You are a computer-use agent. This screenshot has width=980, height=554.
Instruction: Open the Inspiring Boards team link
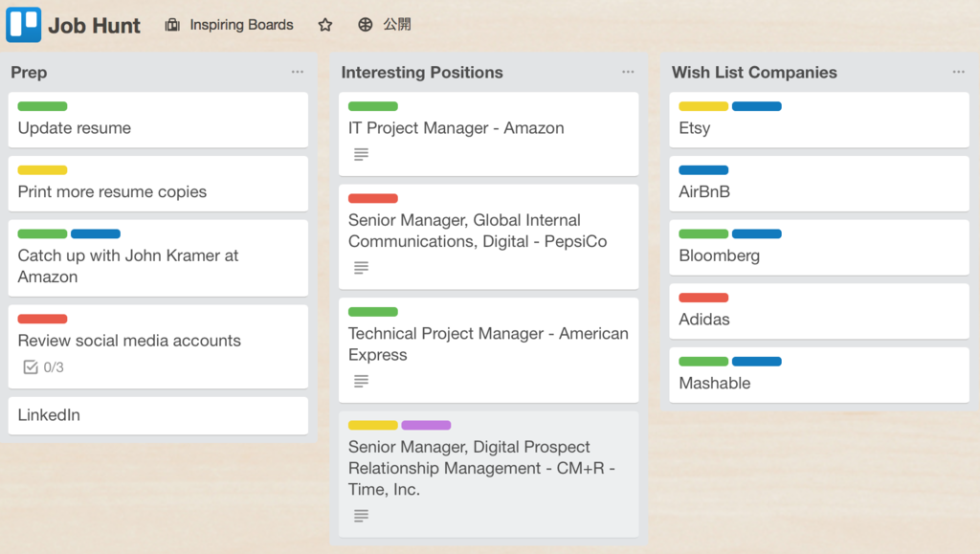241,25
